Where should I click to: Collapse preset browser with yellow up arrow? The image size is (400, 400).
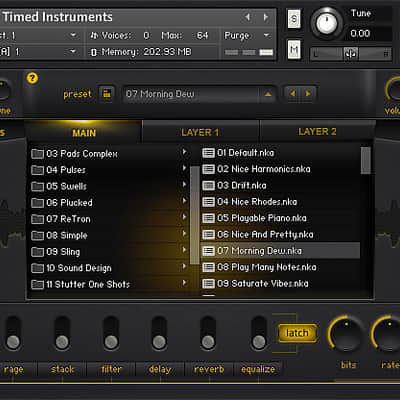[x=268, y=94]
